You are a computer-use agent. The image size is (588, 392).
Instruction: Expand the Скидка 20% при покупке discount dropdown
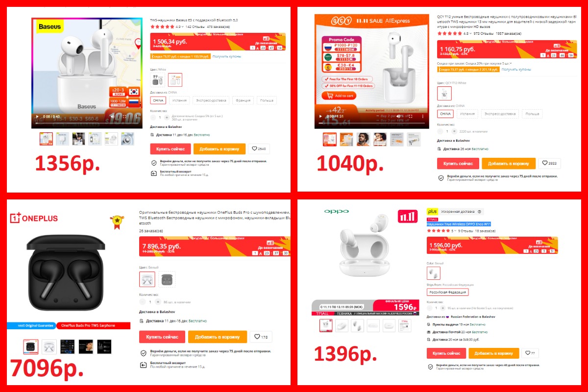[510, 63]
